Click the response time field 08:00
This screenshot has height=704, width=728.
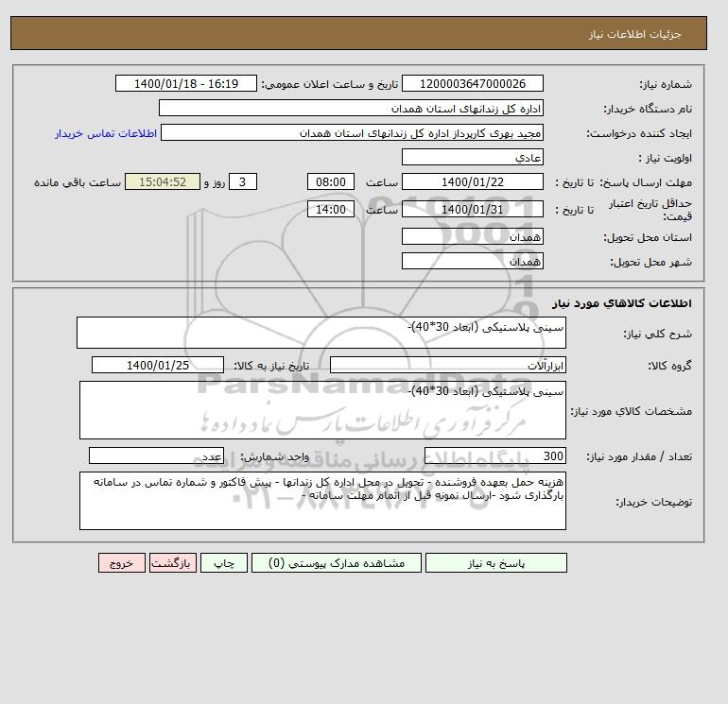click(331, 182)
